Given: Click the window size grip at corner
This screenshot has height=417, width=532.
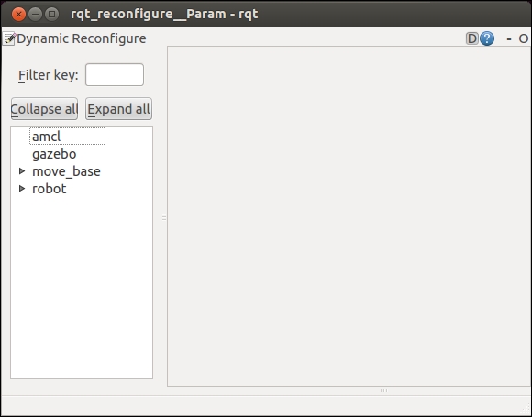Looking at the screenshot, I should point(526,412).
